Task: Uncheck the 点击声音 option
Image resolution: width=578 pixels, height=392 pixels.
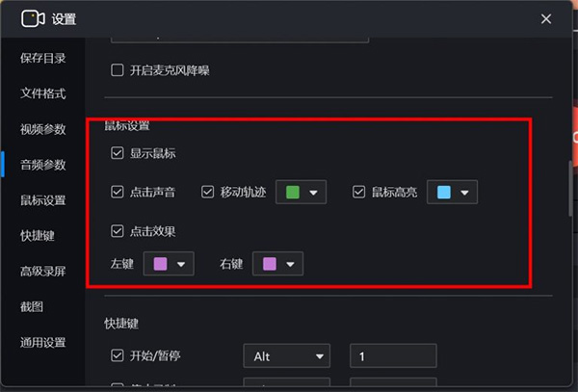Action: tap(118, 192)
